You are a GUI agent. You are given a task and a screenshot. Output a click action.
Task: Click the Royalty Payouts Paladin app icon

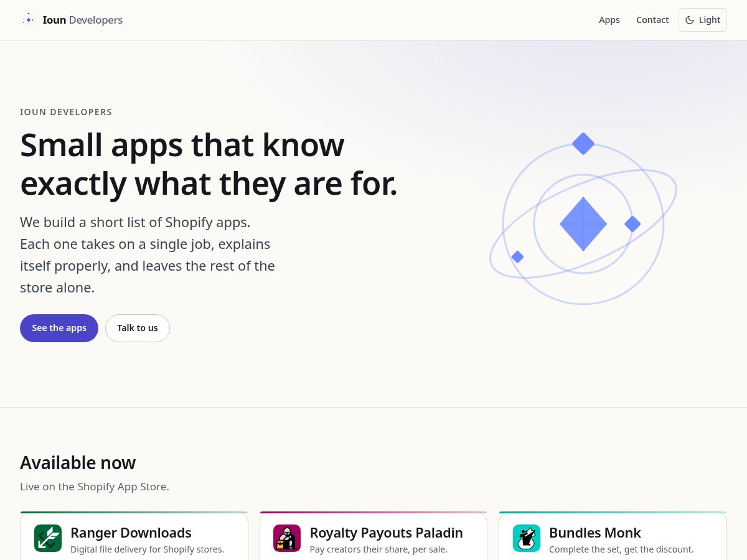(287, 538)
